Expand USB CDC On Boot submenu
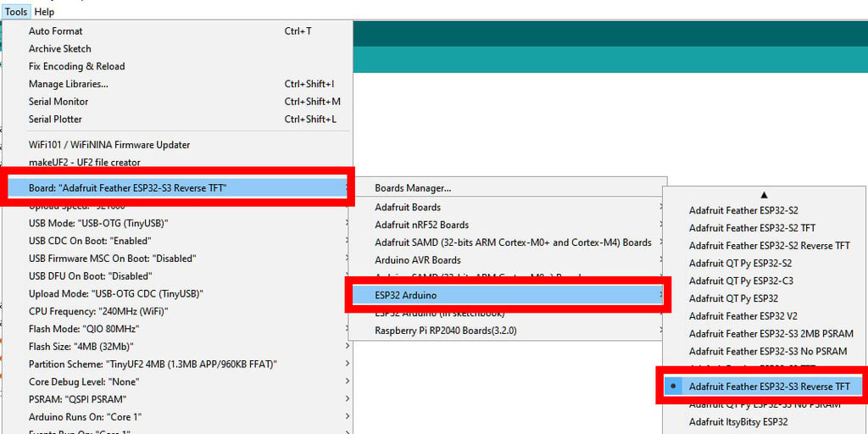The image size is (868, 434). (x=177, y=241)
